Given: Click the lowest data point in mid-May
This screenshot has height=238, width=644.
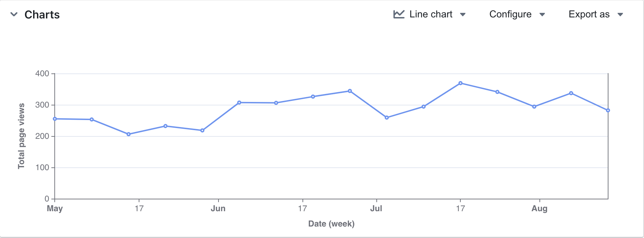Looking at the screenshot, I should click(129, 134).
